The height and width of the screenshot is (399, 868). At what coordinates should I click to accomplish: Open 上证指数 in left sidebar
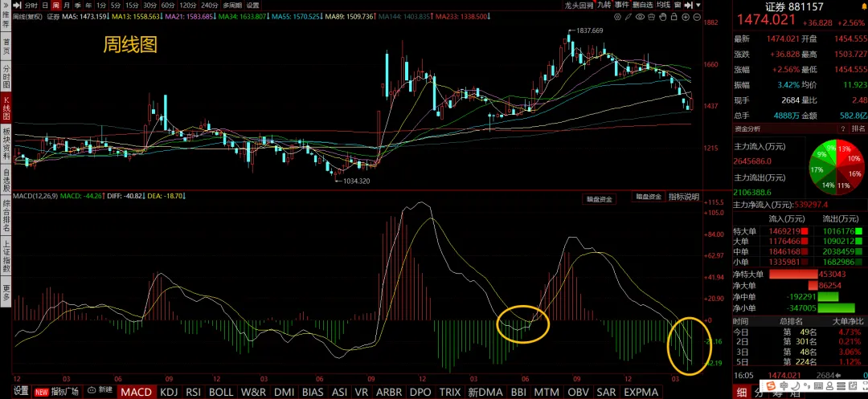coord(6,258)
